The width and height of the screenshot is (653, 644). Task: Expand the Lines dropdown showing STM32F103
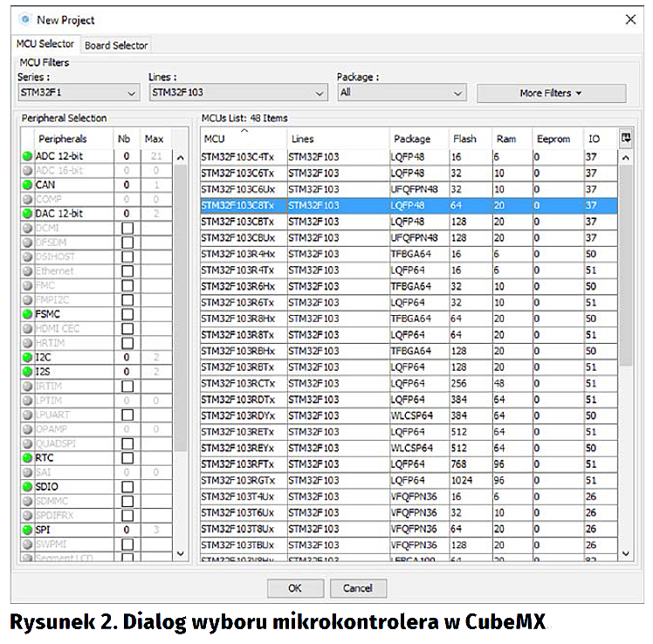[237, 92]
